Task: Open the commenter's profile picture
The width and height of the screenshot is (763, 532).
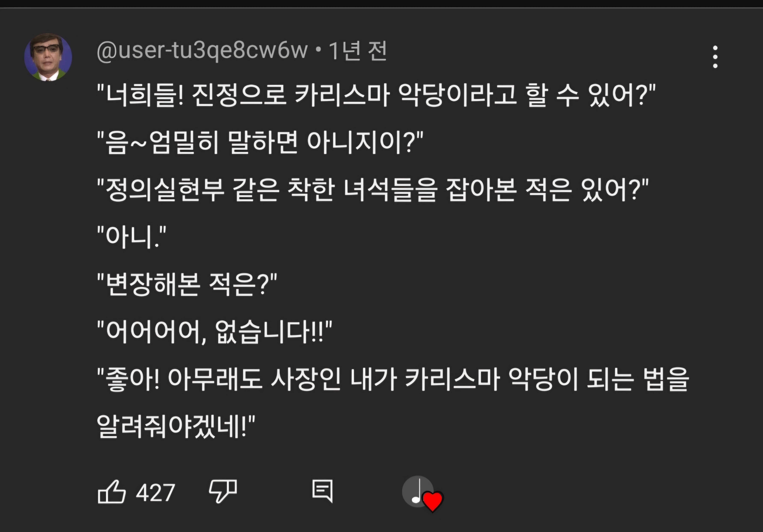Action: (48, 57)
